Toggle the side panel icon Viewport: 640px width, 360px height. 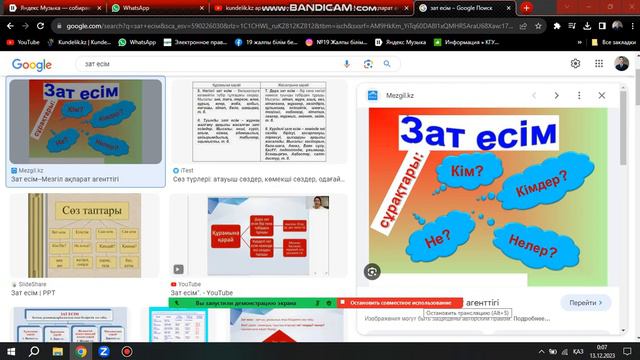(x=602, y=26)
